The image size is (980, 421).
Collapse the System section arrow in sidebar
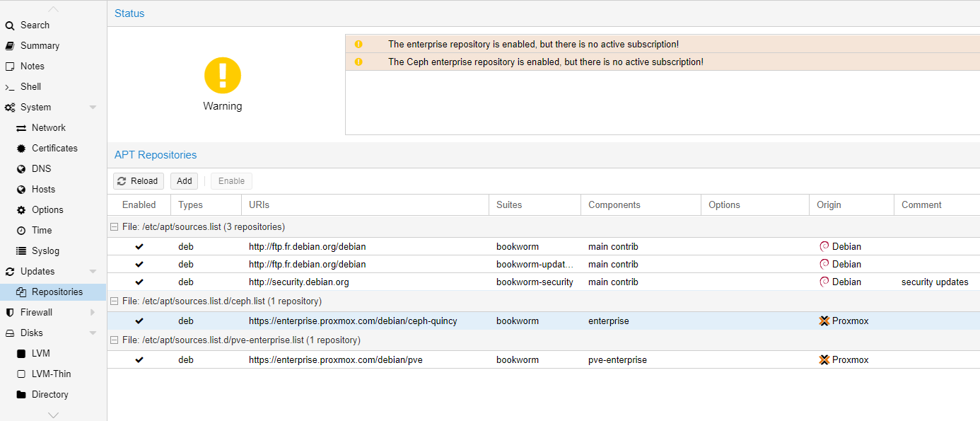pos(93,108)
